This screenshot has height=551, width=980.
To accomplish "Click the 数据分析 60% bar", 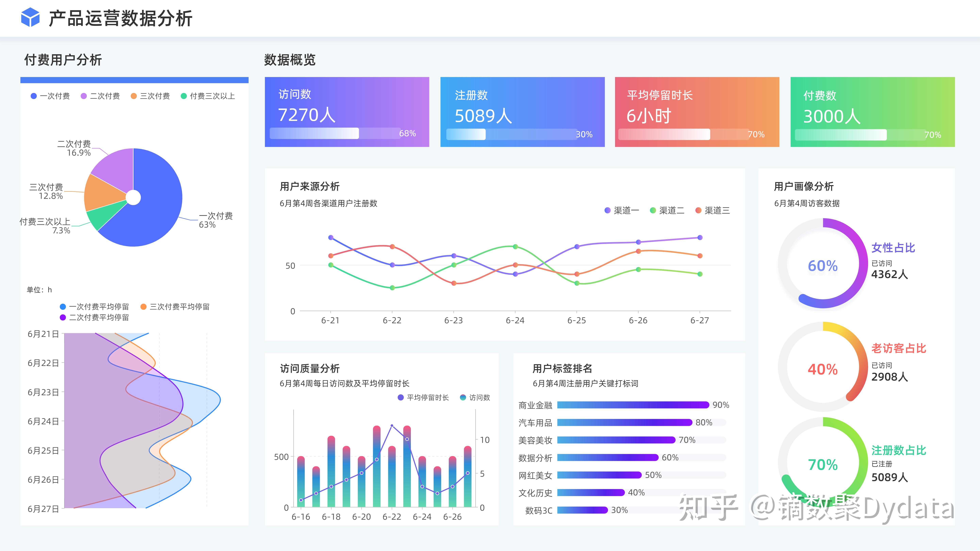I will (x=608, y=457).
